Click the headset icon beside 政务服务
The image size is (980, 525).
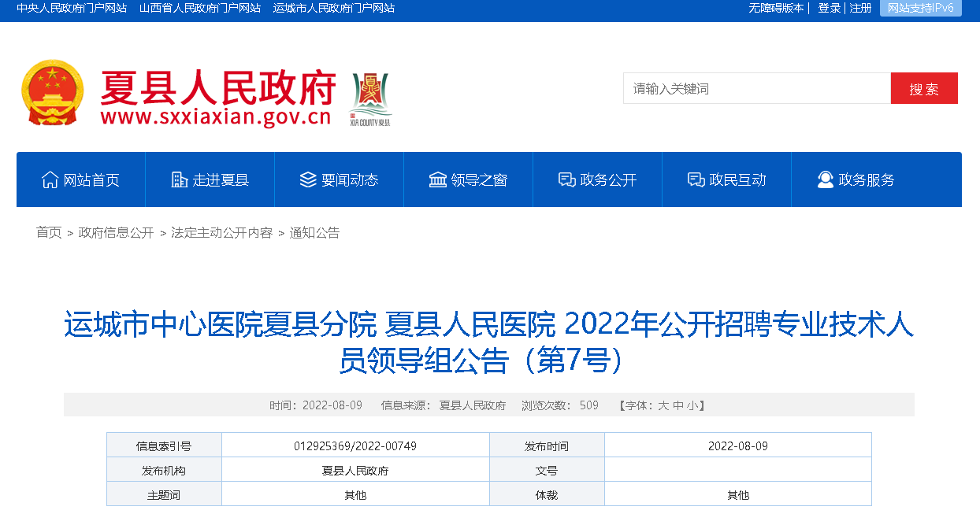click(x=825, y=179)
